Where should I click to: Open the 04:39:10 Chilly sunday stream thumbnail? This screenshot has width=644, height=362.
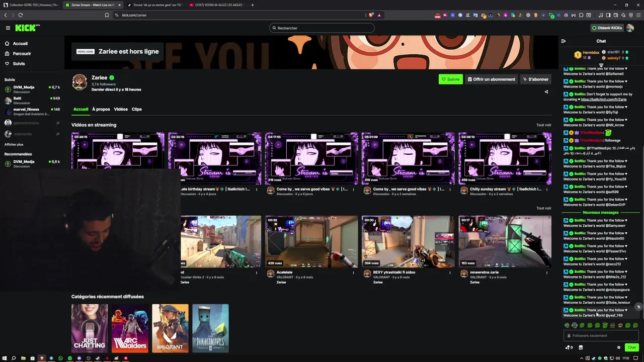pyautogui.click(x=505, y=158)
